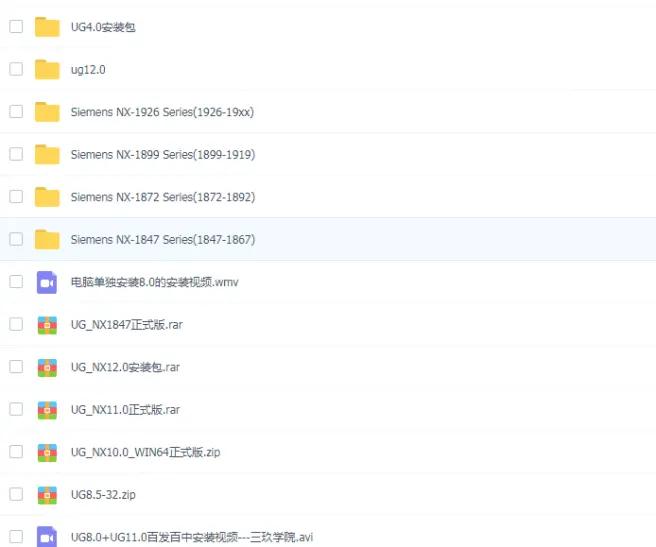
Task: Click the folder icon of ug12.0
Action: 47,69
